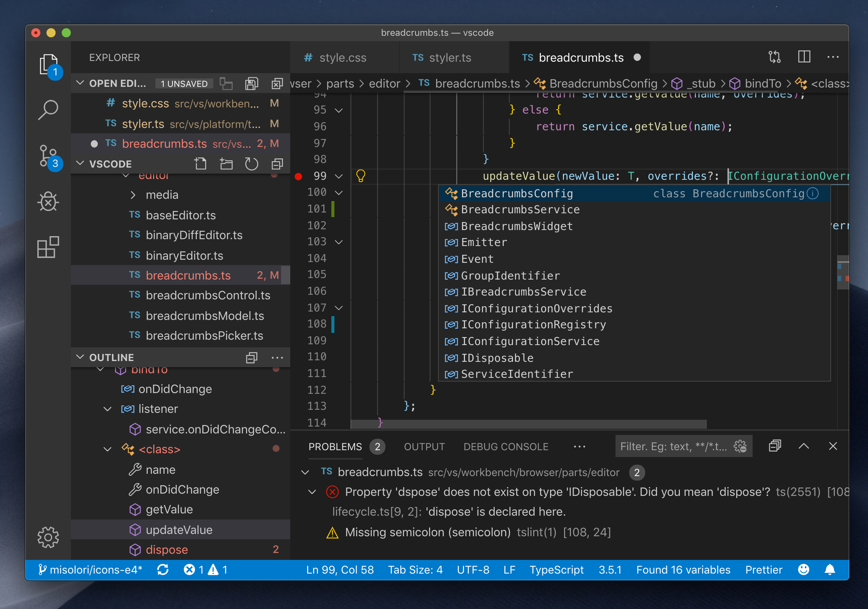
Task: Maximize the Problems panel with the chevron
Action: coord(804,446)
